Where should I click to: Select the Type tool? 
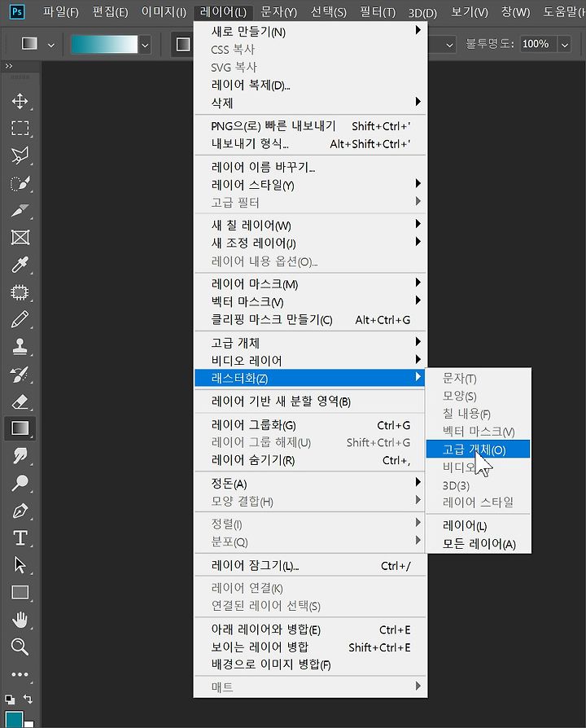point(20,537)
